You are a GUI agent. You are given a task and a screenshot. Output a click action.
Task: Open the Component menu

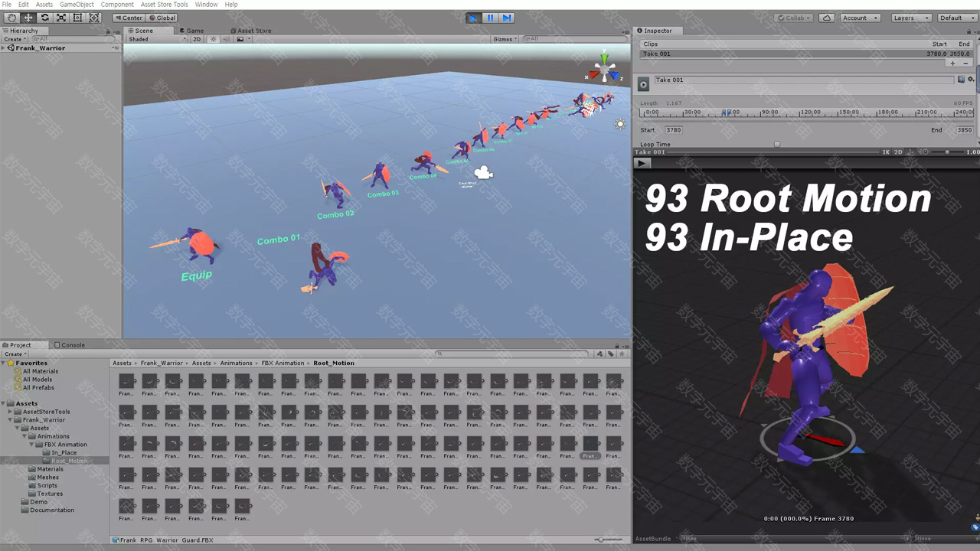coord(117,5)
